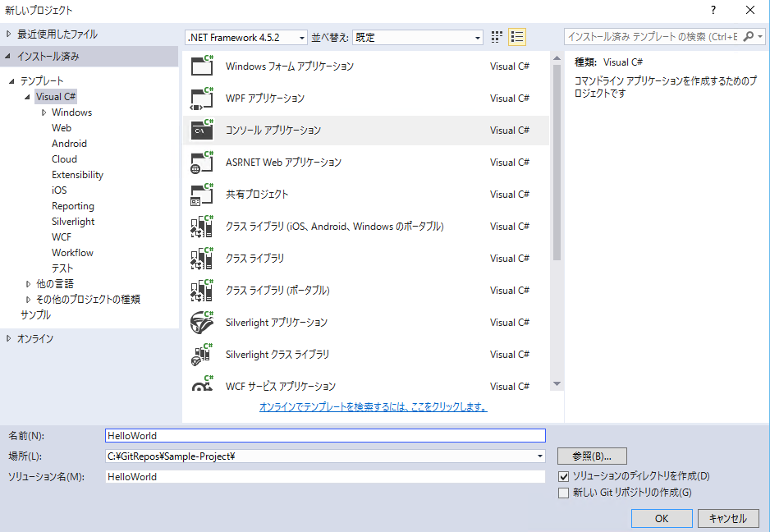Screen dimensions: 770x532
Task: Select the ASP.NET Web アプリケーション template name
Action: (283, 162)
